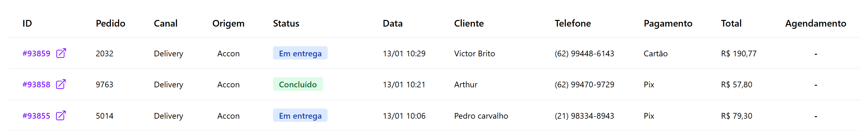Click the Pedido column header
Image resolution: width=868 pixels, height=131 pixels.
[110, 23]
